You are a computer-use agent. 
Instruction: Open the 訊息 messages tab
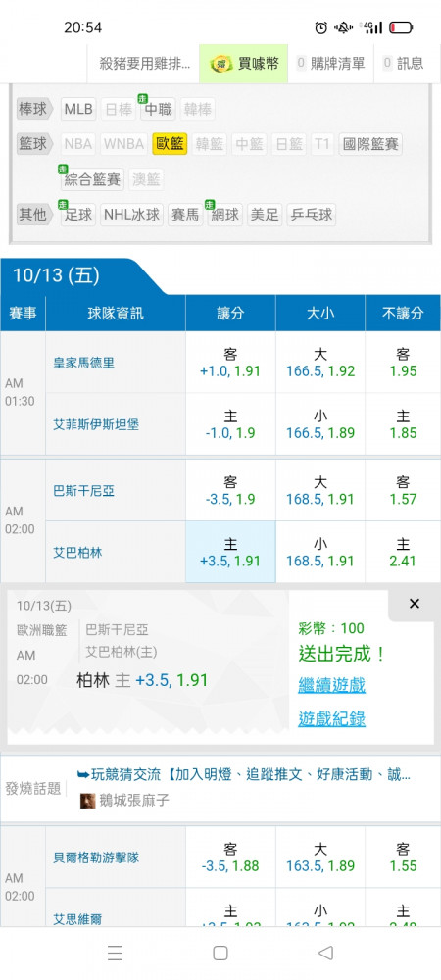click(x=404, y=63)
